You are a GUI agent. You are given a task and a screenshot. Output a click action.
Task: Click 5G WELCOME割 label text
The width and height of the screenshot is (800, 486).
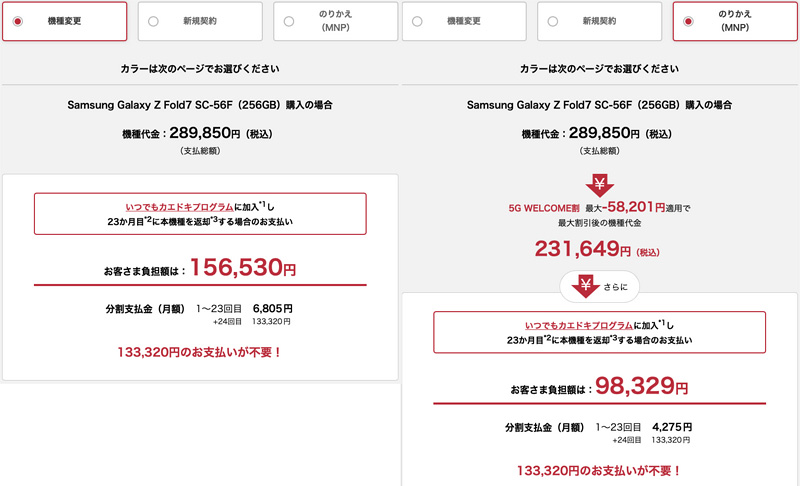coord(543,208)
